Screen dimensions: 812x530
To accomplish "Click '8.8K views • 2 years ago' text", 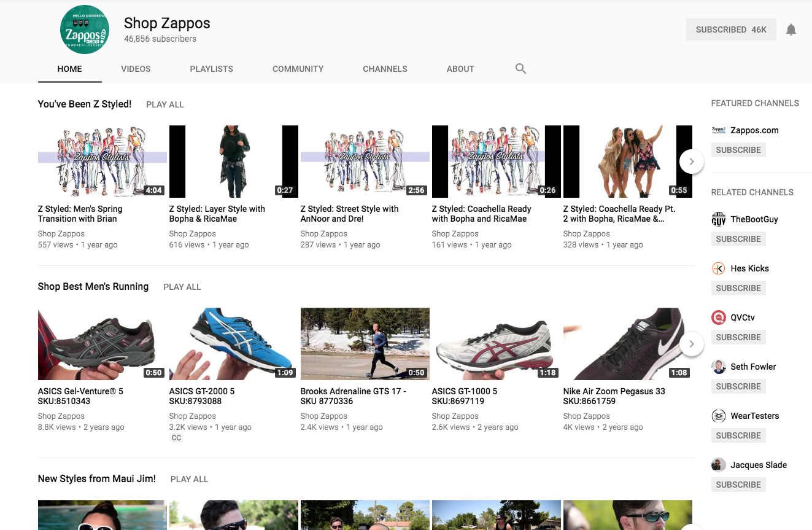I will click(x=81, y=427).
